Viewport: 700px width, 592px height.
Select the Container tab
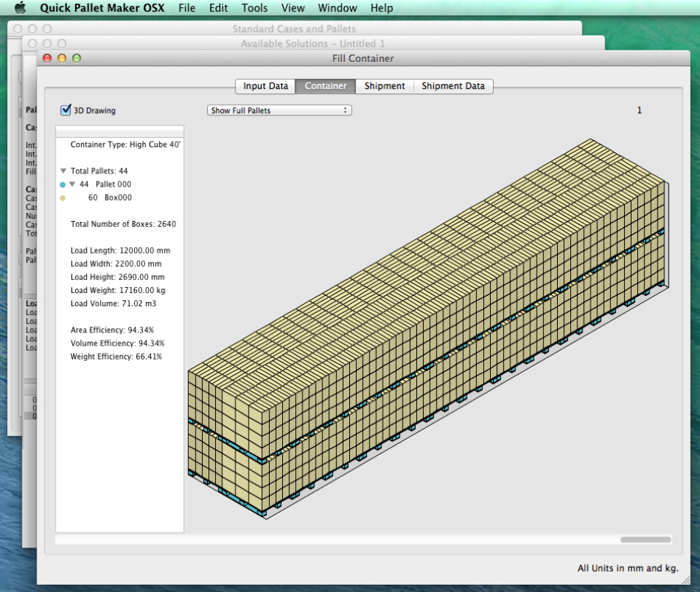click(324, 85)
